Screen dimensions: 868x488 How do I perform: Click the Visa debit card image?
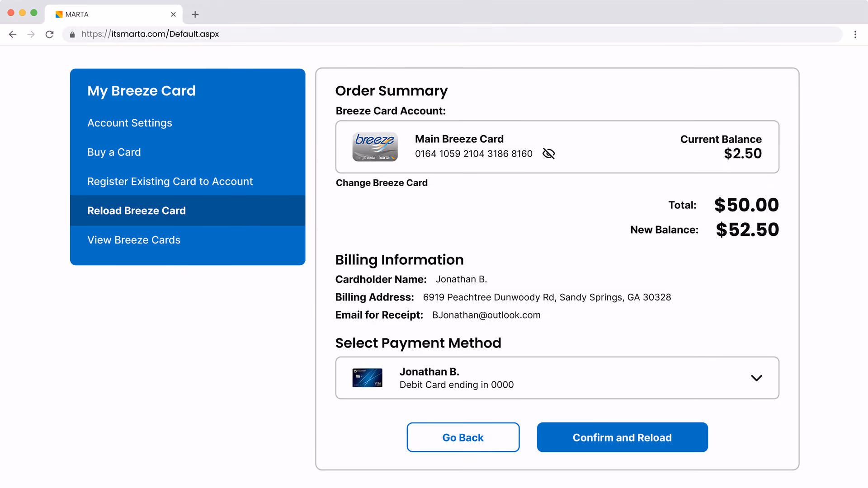tap(367, 378)
